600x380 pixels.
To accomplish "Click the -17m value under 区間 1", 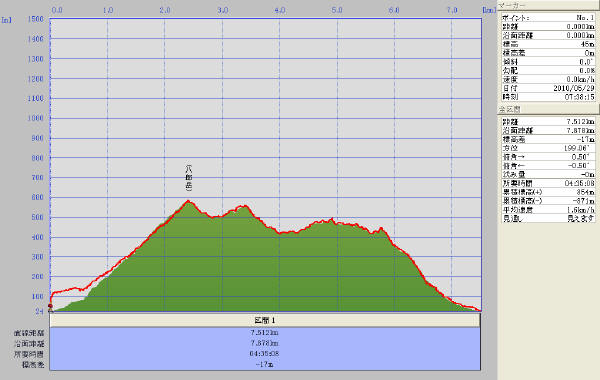I will [265, 364].
